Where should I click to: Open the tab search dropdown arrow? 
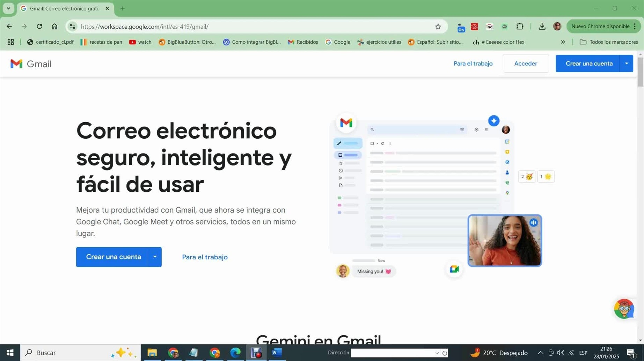[x=8, y=8]
